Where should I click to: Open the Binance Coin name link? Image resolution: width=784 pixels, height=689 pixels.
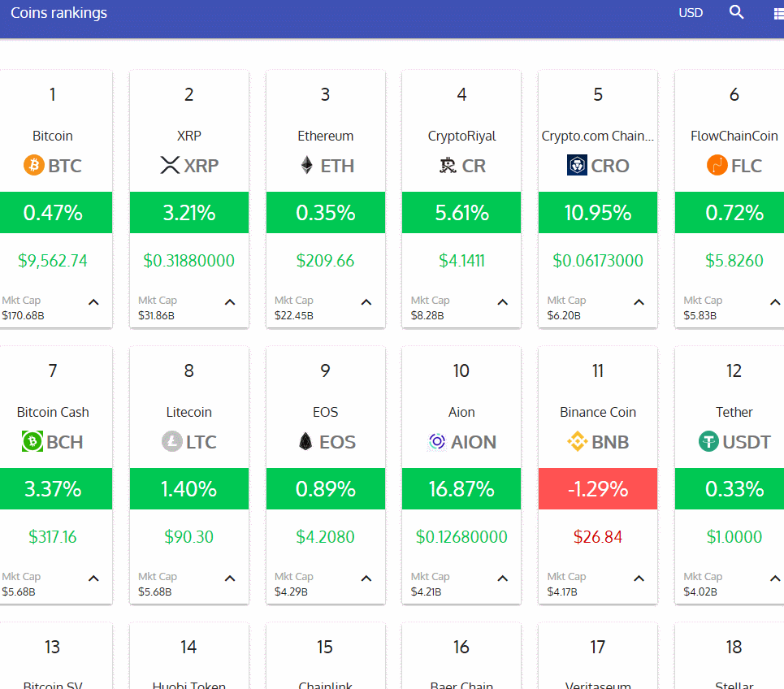click(598, 412)
